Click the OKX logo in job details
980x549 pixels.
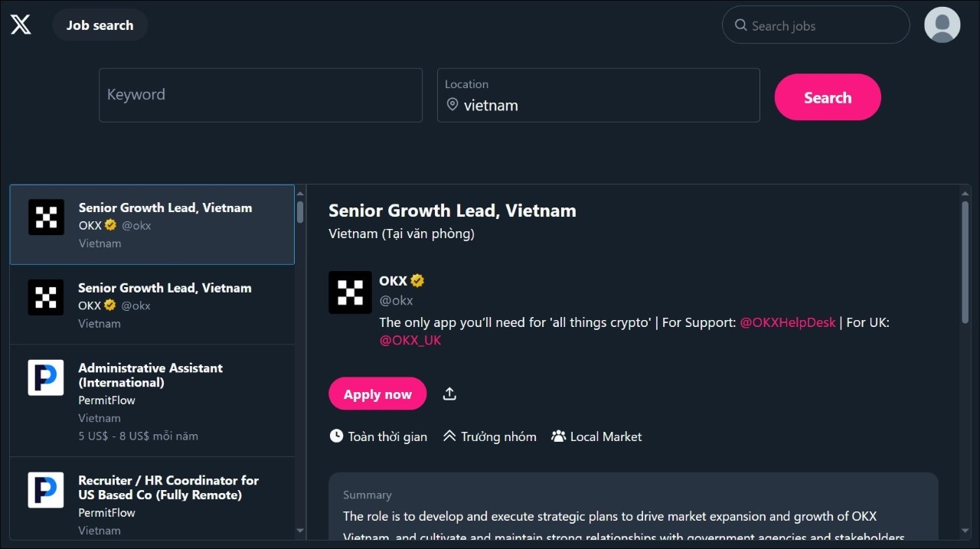[x=351, y=292]
